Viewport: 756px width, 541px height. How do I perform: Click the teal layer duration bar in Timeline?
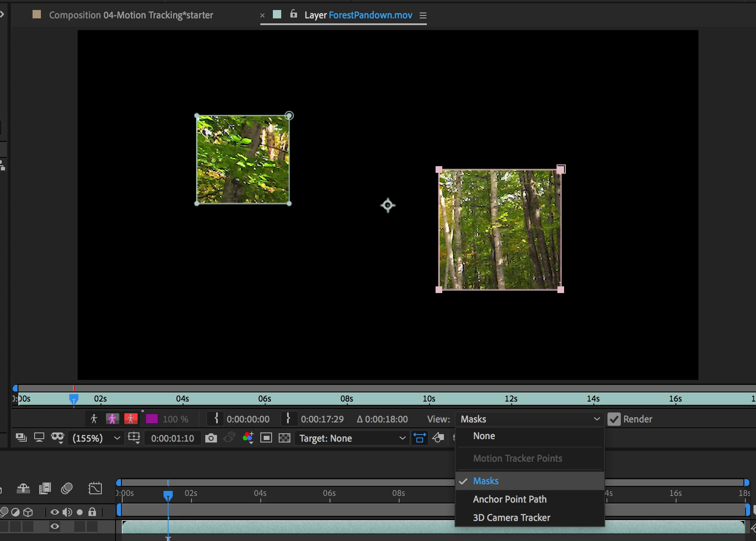pos(433,527)
